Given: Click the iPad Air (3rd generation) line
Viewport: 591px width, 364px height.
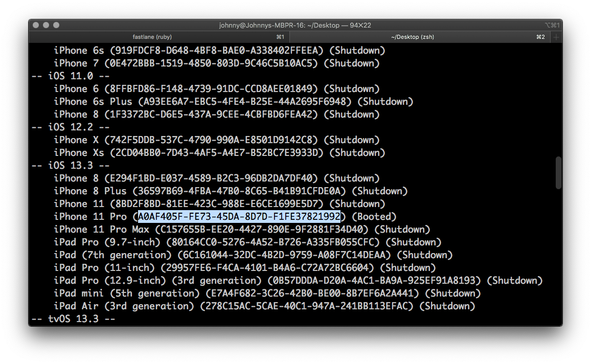Looking at the screenshot, I should (264, 306).
